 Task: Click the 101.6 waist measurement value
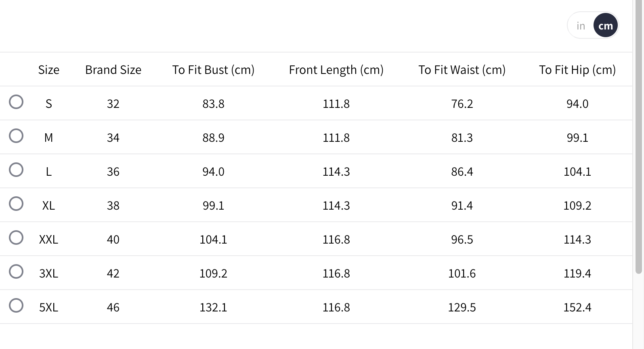click(x=462, y=273)
